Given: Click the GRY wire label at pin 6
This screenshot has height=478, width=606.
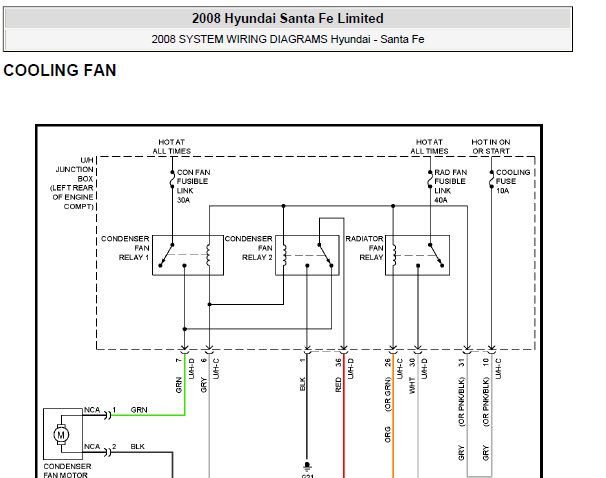Looking at the screenshot, I should [x=204, y=385].
